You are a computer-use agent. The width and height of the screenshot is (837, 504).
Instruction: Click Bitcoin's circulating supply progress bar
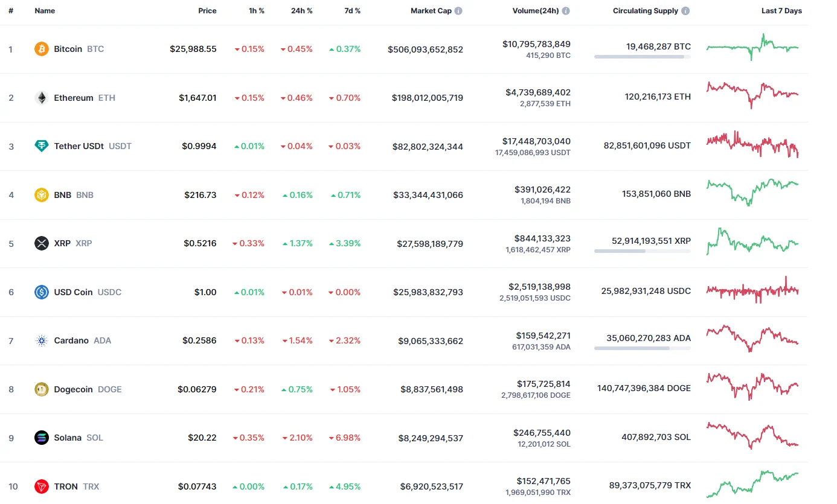[642, 57]
